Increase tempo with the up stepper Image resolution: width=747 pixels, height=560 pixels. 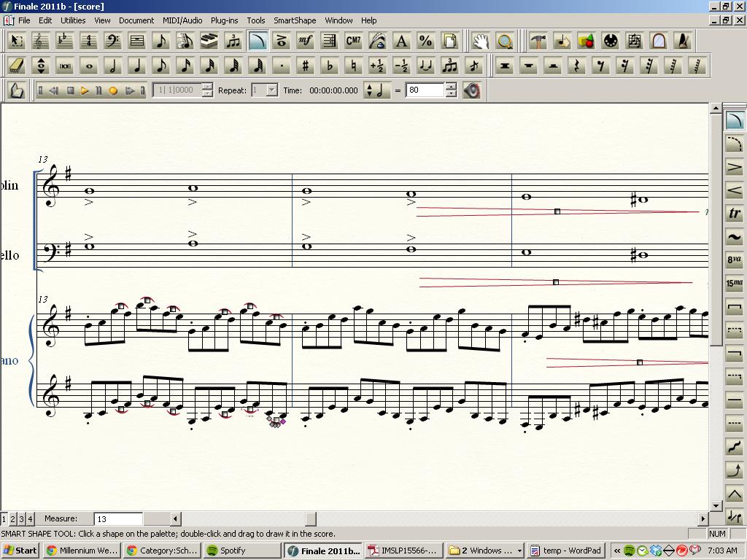[x=451, y=87]
